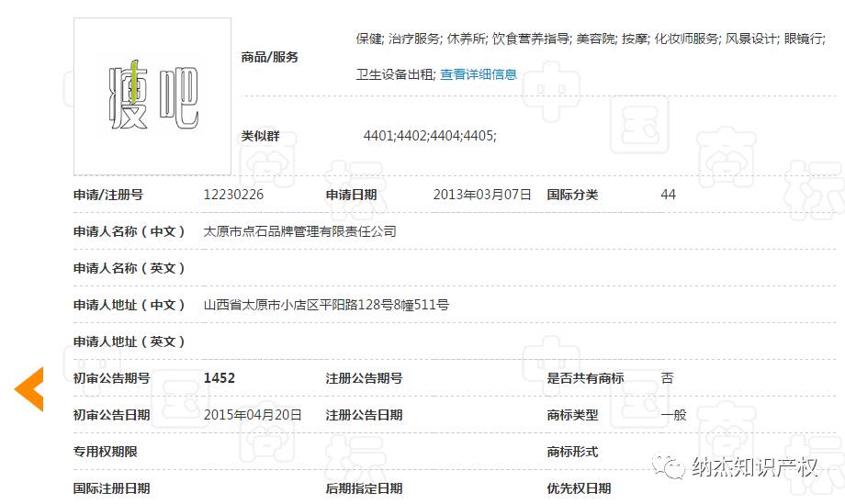The image size is (845, 504).
Task: Click the 国际注册日期 label
Action: [x=111, y=487]
